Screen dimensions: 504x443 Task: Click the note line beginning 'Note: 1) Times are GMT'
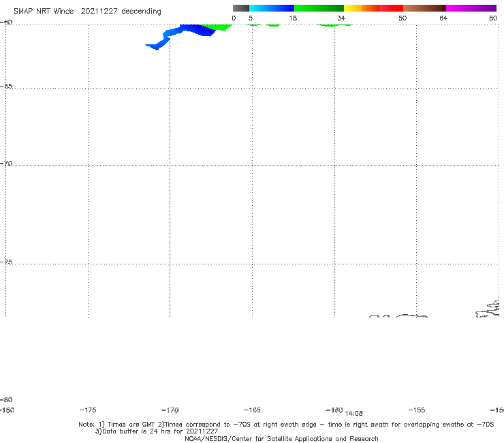[x=286, y=425]
